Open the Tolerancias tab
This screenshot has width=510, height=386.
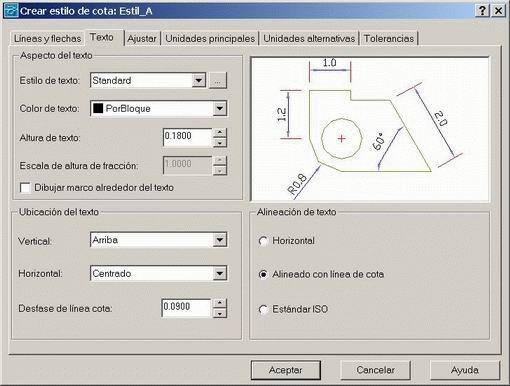click(x=389, y=39)
